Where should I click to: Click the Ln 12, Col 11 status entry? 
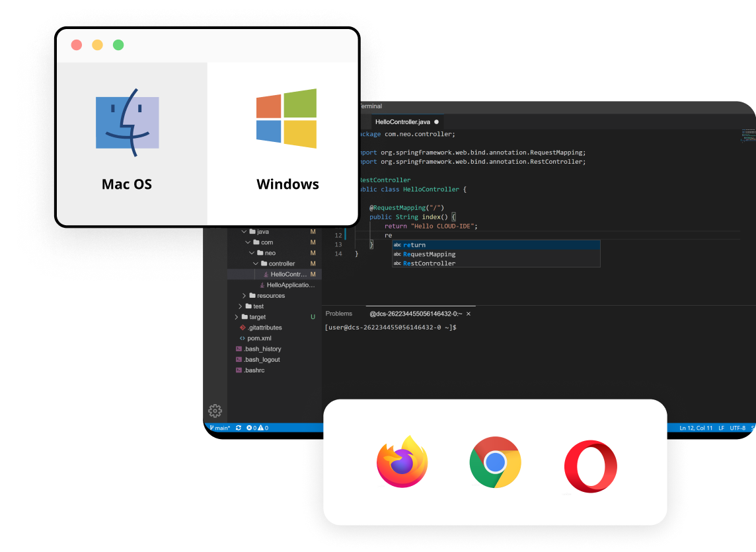pyautogui.click(x=696, y=428)
